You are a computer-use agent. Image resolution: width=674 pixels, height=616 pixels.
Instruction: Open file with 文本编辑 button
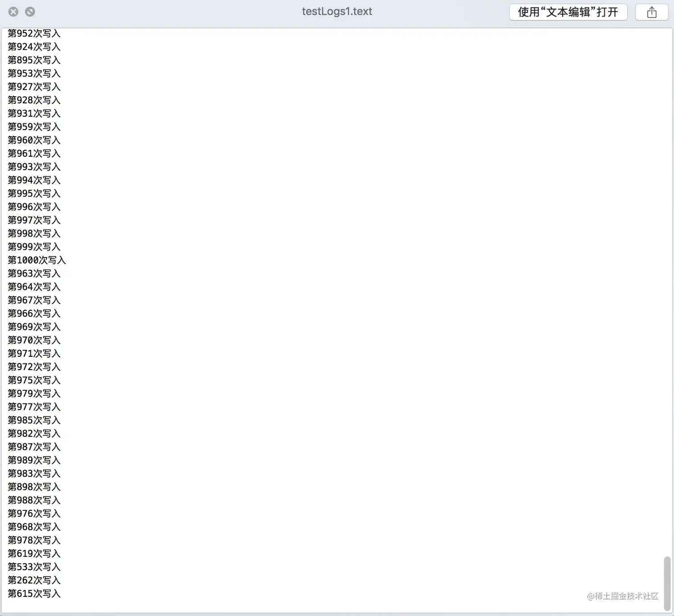568,12
